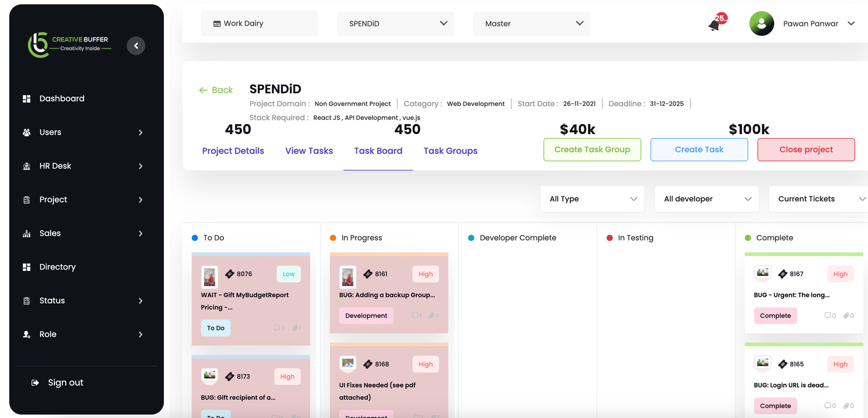
Task: Open the All Type filter dropdown
Action: [592, 199]
